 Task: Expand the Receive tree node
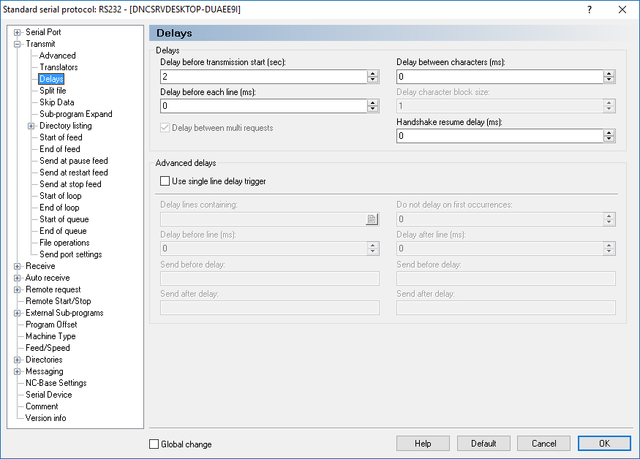tap(17, 266)
